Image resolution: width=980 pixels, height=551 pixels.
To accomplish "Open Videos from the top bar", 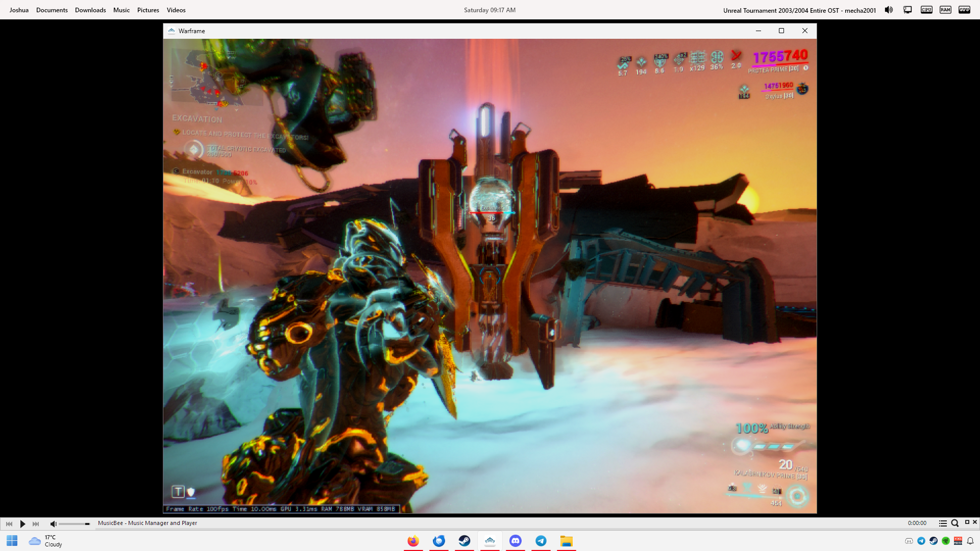I will point(176,10).
